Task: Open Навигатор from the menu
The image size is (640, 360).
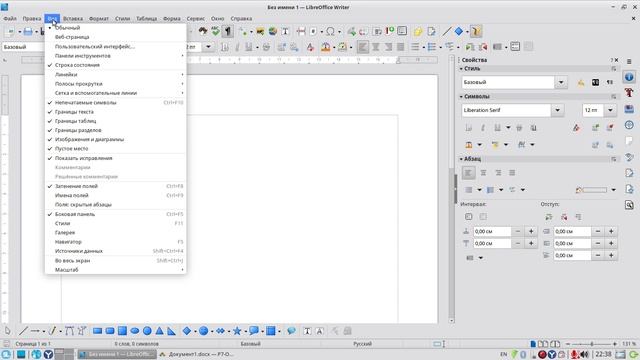Action: [116, 242]
